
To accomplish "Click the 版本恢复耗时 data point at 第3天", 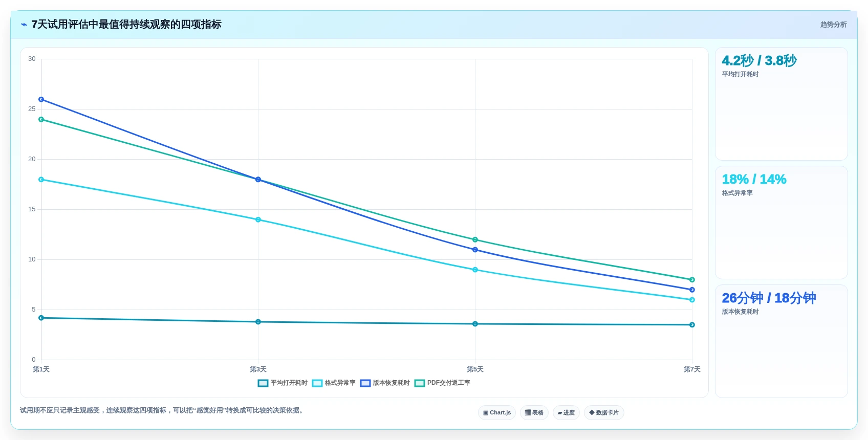I will (258, 180).
